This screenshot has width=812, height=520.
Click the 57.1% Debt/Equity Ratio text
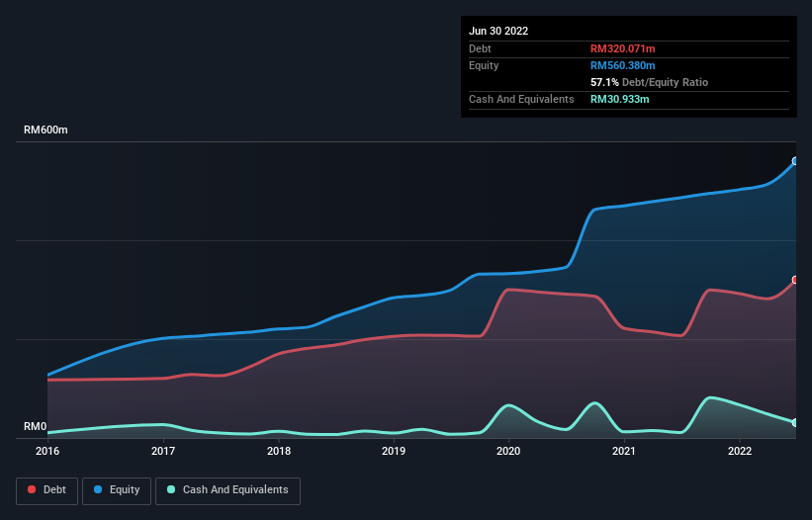point(649,82)
